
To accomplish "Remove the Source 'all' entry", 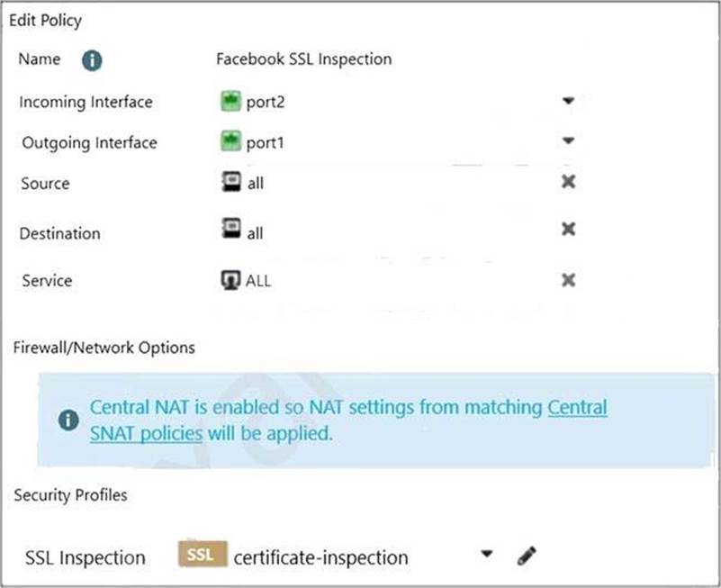I will [x=568, y=182].
